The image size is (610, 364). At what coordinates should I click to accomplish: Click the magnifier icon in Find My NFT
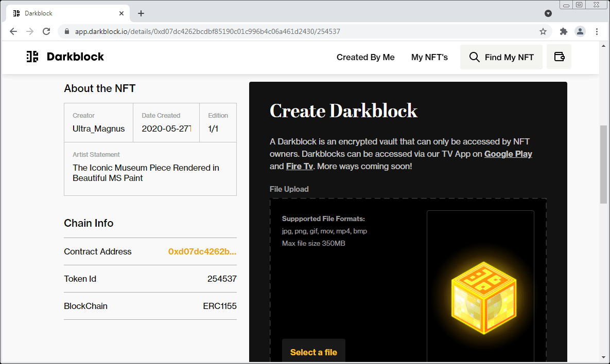(474, 57)
